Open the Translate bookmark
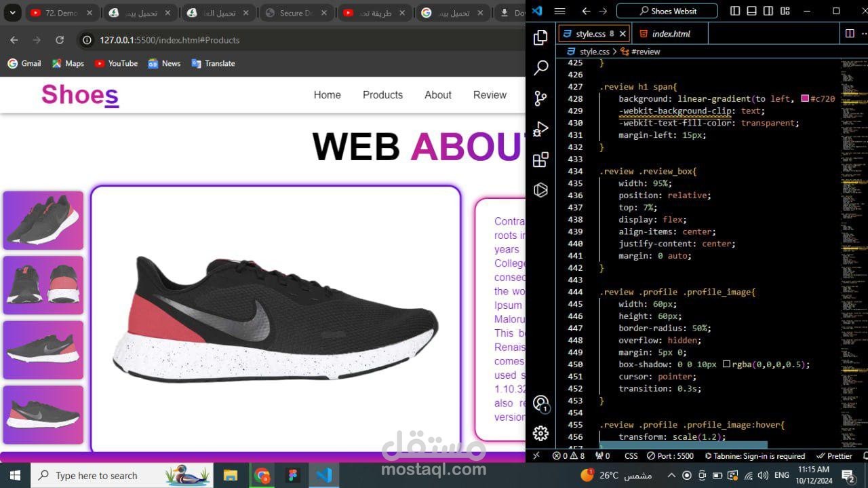Screen dimensions: 868x488 [213, 63]
